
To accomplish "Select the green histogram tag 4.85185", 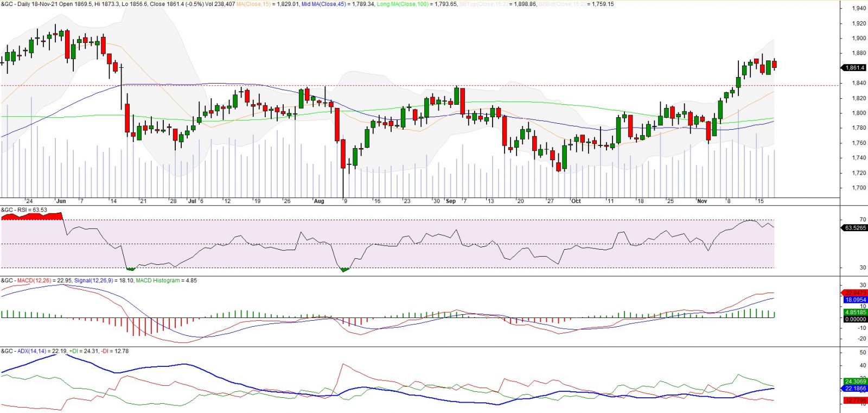I will pos(856,313).
